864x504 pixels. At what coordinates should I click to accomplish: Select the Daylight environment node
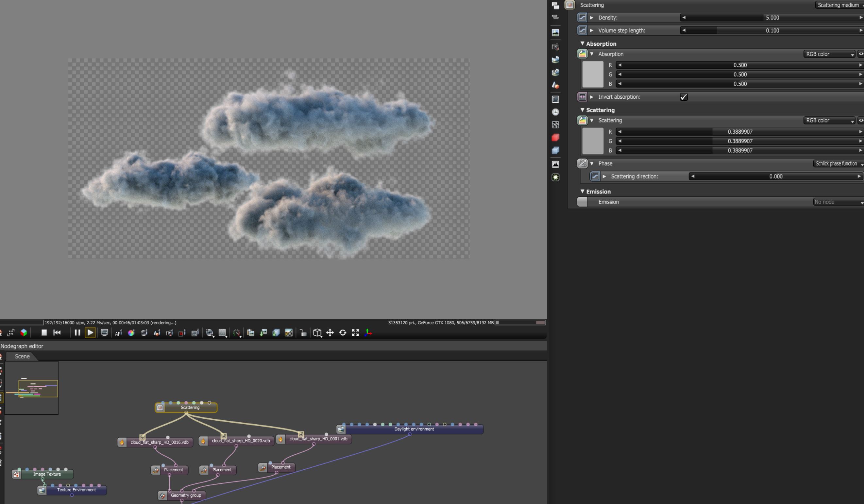(x=414, y=429)
